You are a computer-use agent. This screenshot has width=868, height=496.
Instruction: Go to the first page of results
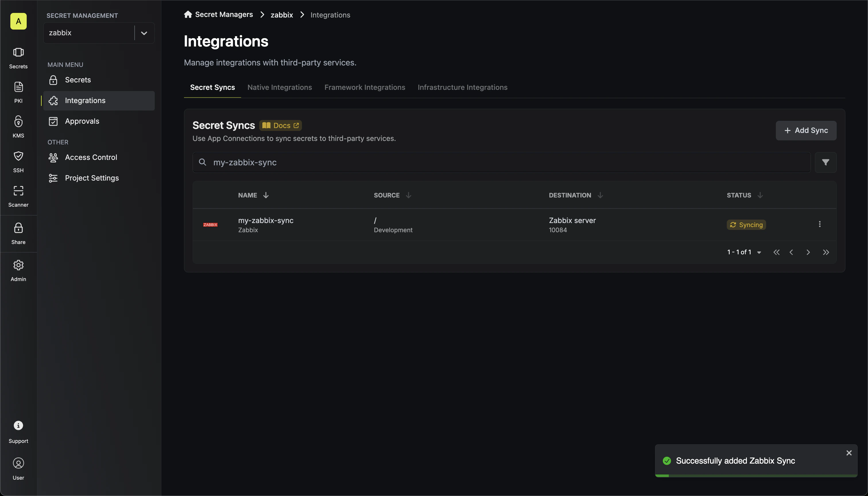[776, 252]
